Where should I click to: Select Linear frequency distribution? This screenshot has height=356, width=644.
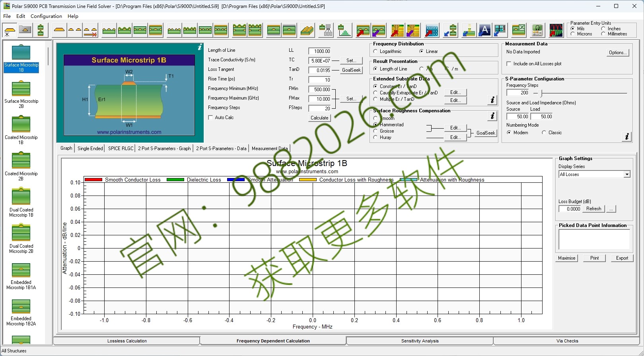(x=422, y=51)
